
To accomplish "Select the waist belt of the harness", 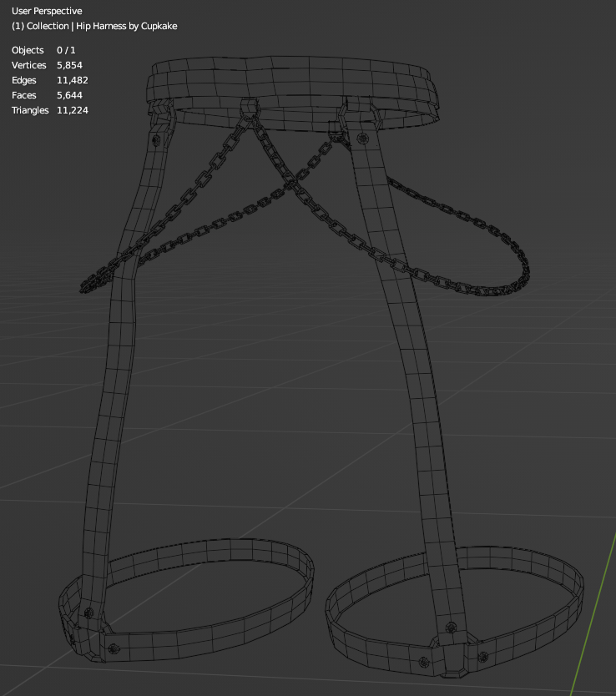I will (292, 83).
